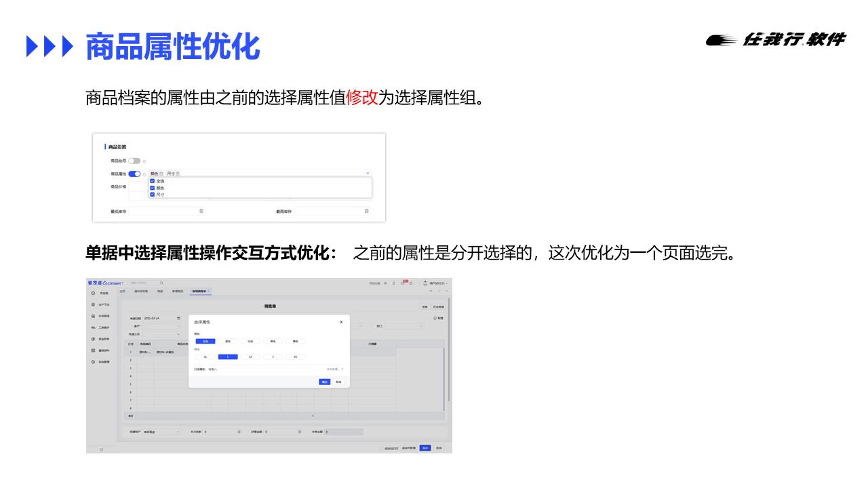Open 系统管理 gear icon in sidebar
Image resolution: width=868 pixels, height=488 pixels.
pyautogui.click(x=93, y=362)
